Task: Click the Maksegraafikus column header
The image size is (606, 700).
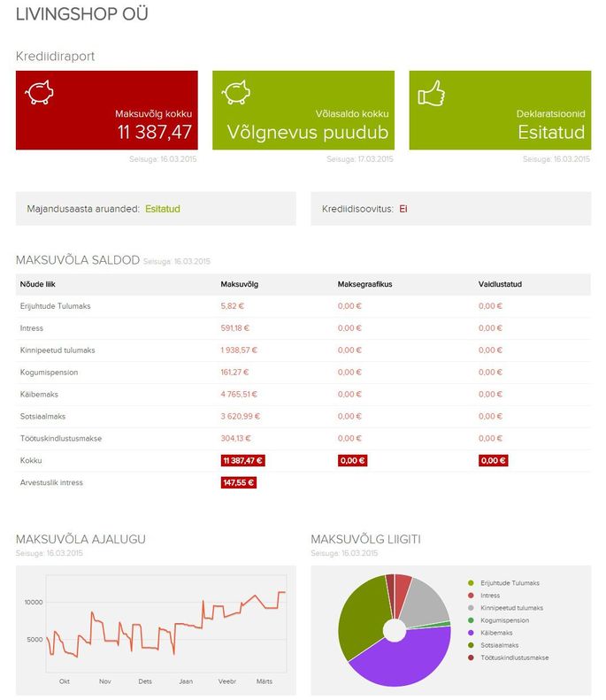Action: [x=364, y=284]
